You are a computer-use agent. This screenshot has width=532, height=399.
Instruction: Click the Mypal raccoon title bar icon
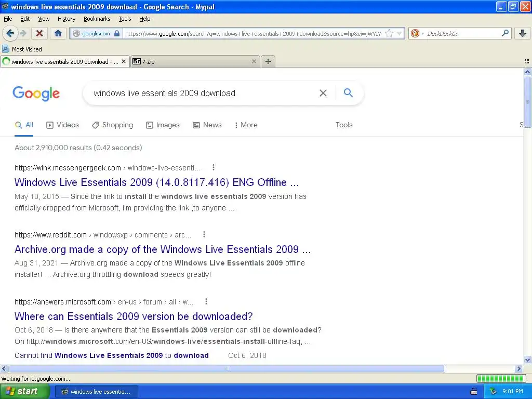tap(5, 6)
